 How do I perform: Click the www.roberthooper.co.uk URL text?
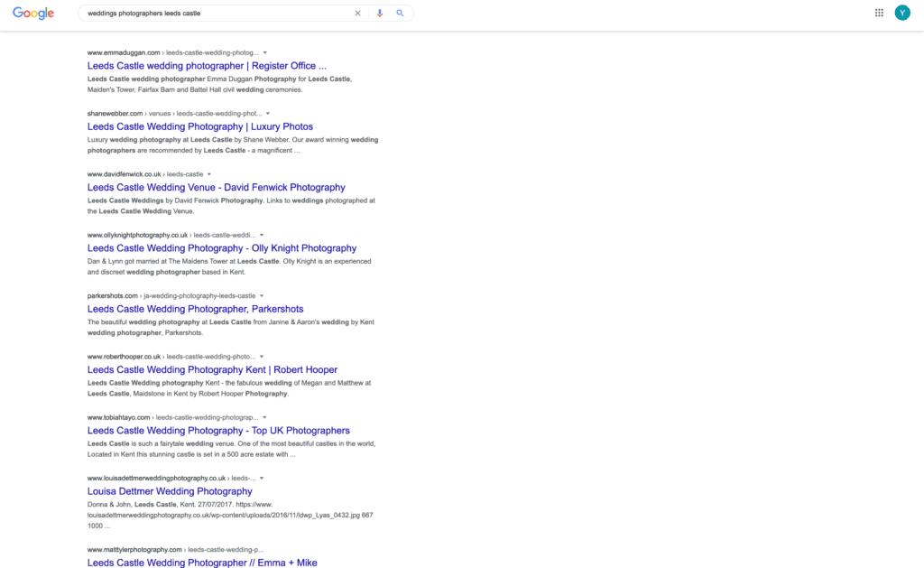[x=125, y=357]
